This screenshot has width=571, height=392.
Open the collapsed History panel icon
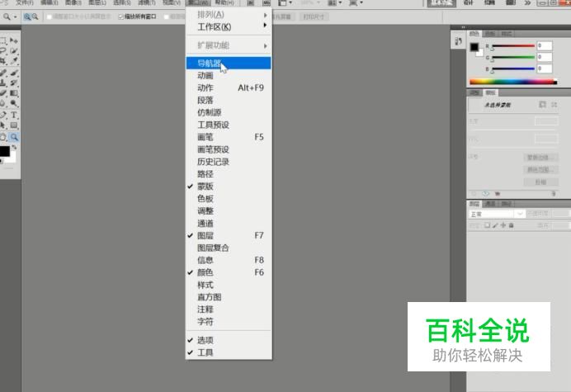459,41
